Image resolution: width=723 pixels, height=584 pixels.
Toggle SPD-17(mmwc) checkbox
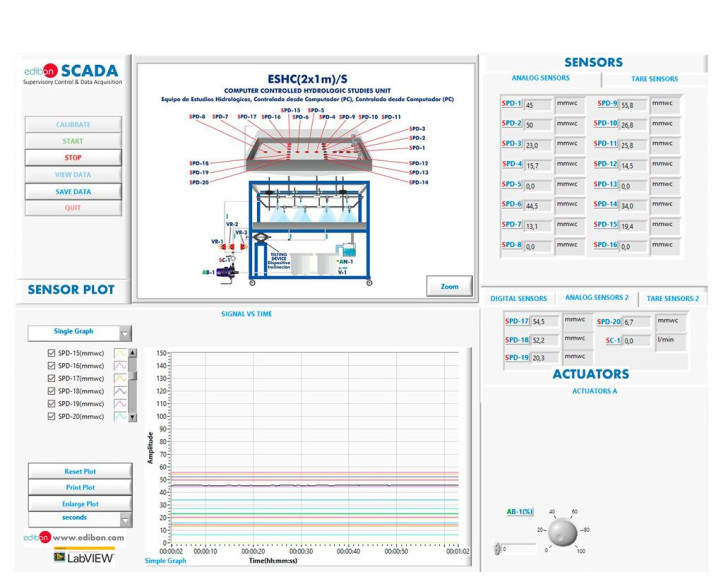pos(51,378)
